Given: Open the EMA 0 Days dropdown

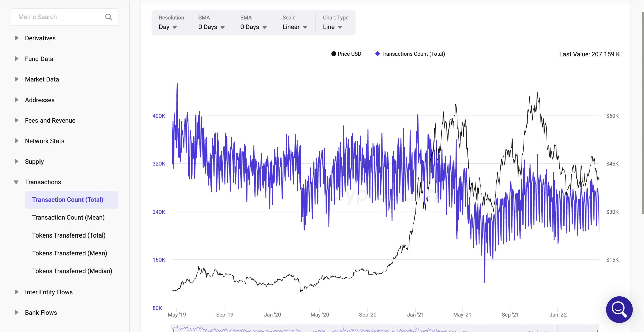Looking at the screenshot, I should pyautogui.click(x=253, y=27).
